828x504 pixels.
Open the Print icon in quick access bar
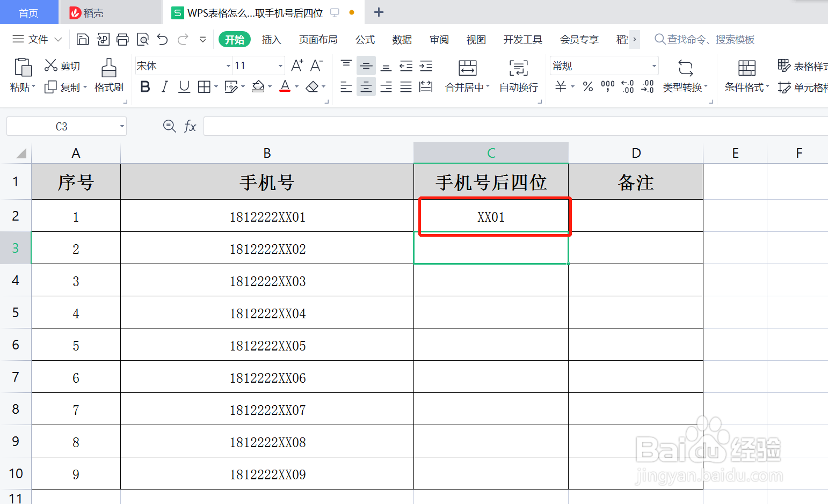click(x=123, y=39)
